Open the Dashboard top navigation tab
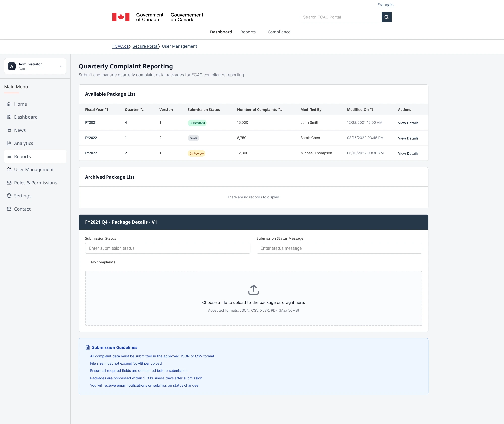The width and height of the screenshot is (504, 424). pyautogui.click(x=221, y=32)
